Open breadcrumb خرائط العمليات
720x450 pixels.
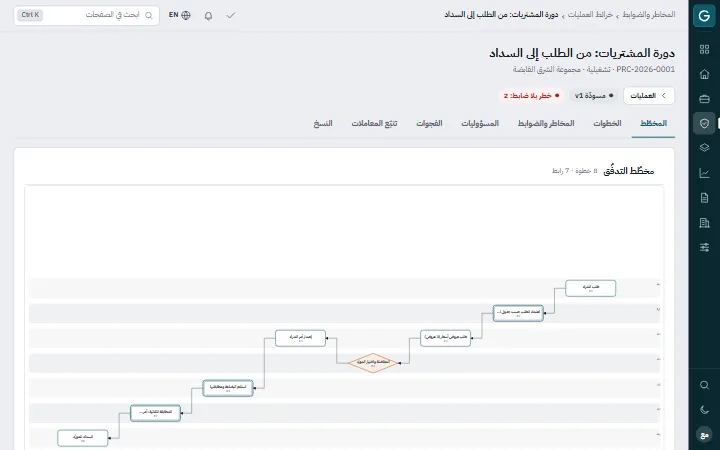pyautogui.click(x=590, y=15)
